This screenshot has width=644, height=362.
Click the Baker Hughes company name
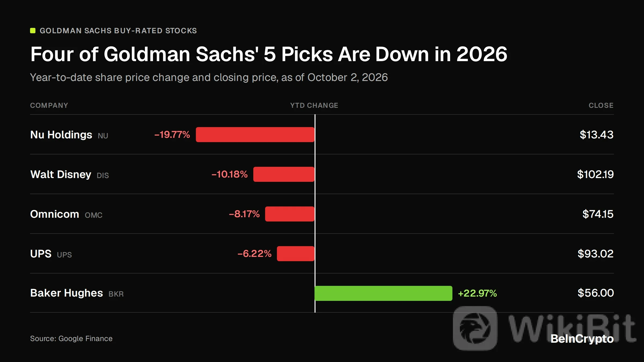tap(67, 293)
